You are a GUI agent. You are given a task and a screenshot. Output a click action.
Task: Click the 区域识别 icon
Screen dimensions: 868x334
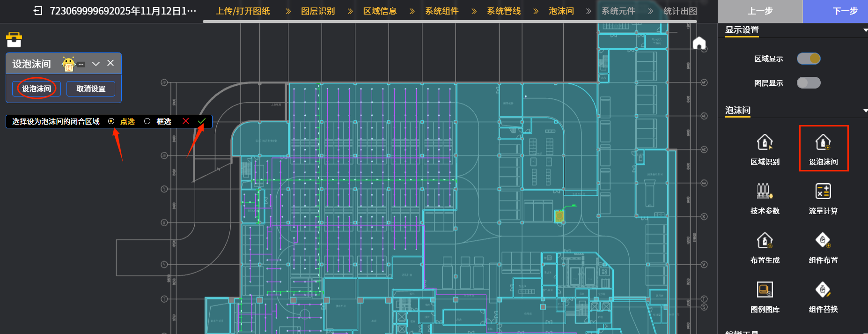pos(765,142)
